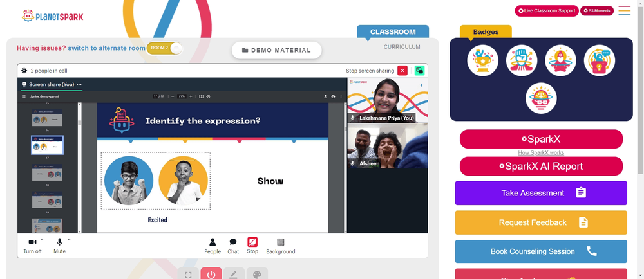Open Live Classroom Support
Viewport: 644px width, 279px height.
tap(547, 11)
